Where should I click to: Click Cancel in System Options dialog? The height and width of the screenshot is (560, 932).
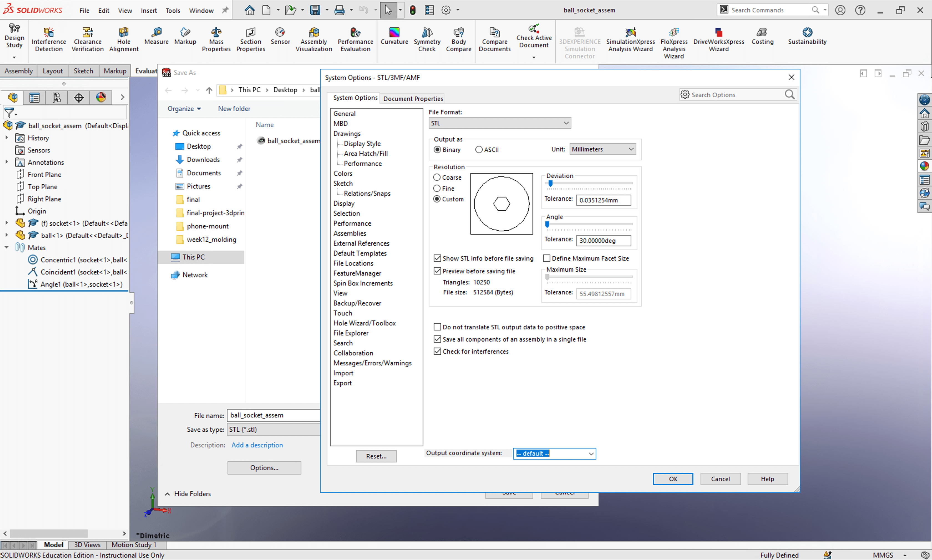720,479
